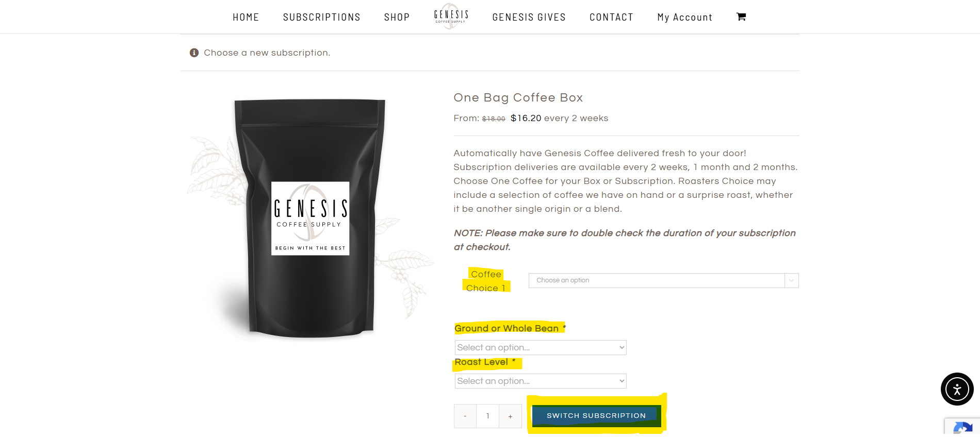Click the reCAPTCHA badge
980x437 pixels.
[x=963, y=427]
